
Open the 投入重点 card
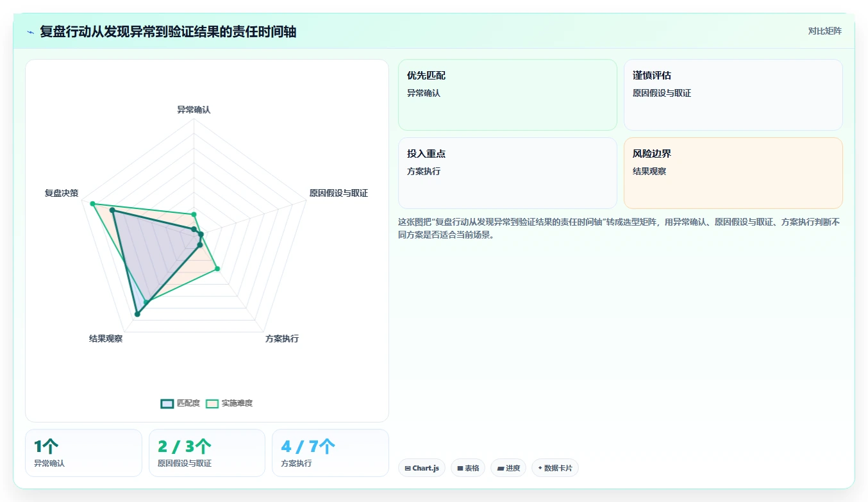pos(507,173)
